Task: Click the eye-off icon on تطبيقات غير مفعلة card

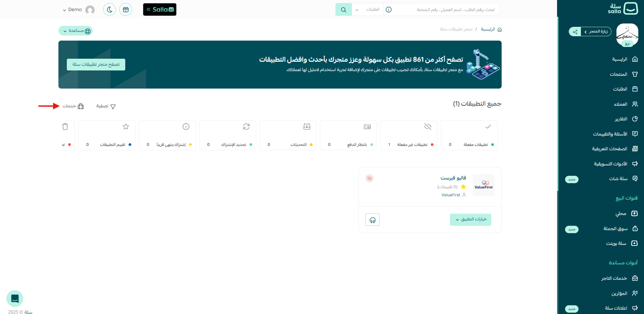Action: [x=427, y=127]
